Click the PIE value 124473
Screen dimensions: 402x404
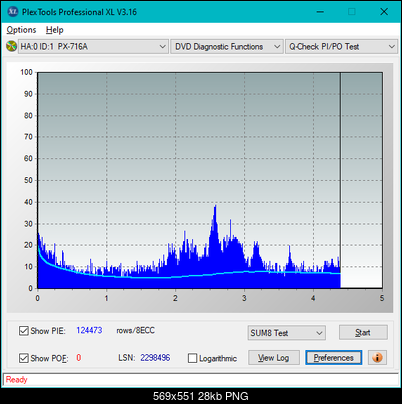[x=89, y=330]
